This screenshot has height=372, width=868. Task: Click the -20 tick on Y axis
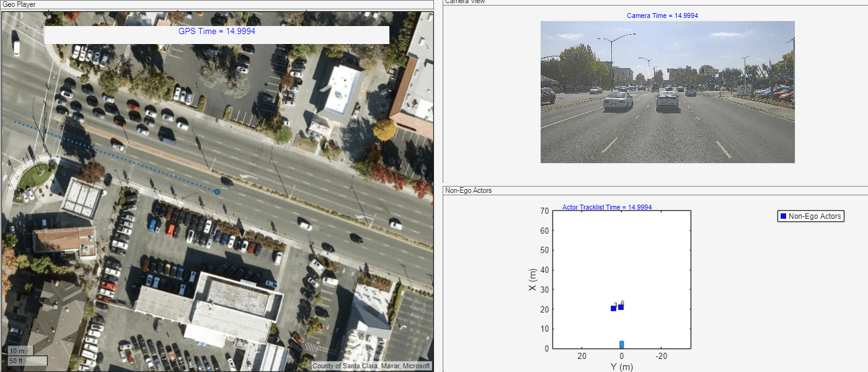(661, 356)
